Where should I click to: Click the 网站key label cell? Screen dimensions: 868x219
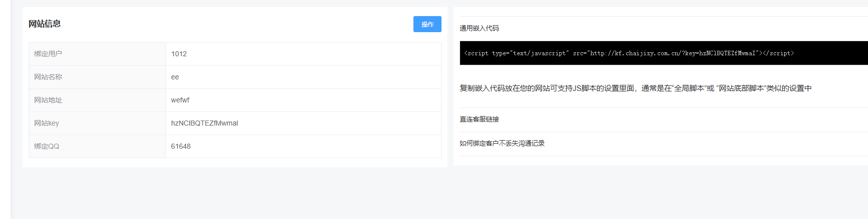(97, 123)
